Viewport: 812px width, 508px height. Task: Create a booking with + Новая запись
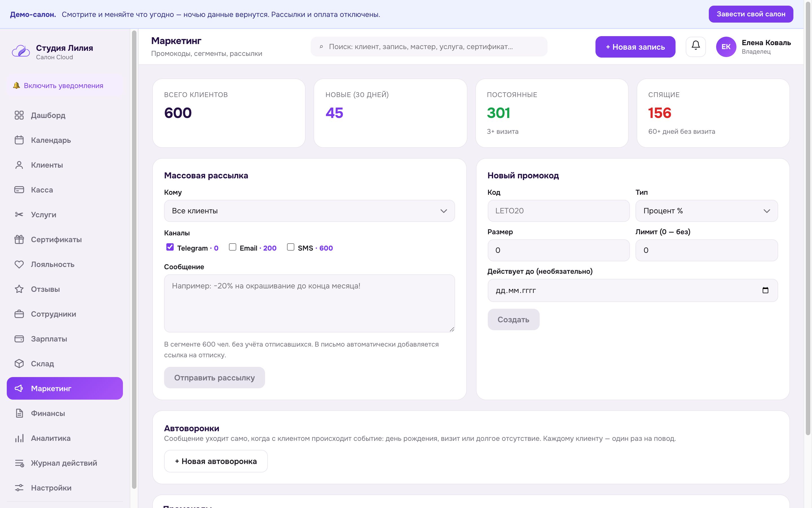point(635,47)
